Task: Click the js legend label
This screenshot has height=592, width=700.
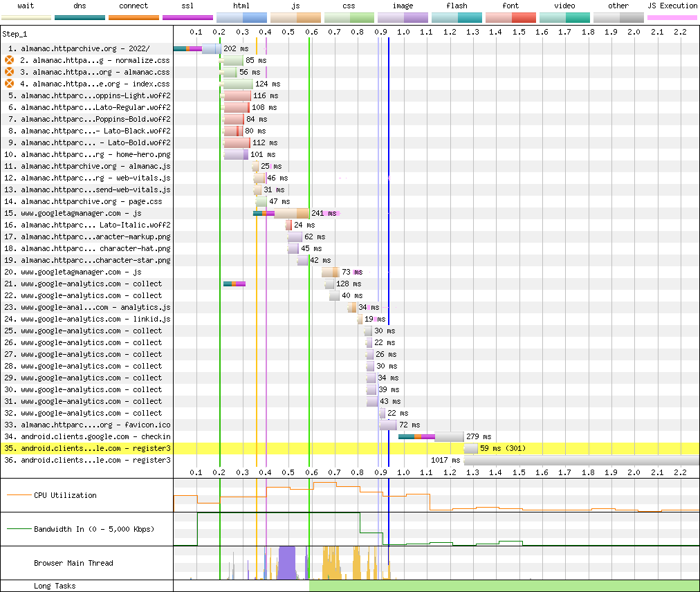Action: tap(295, 6)
